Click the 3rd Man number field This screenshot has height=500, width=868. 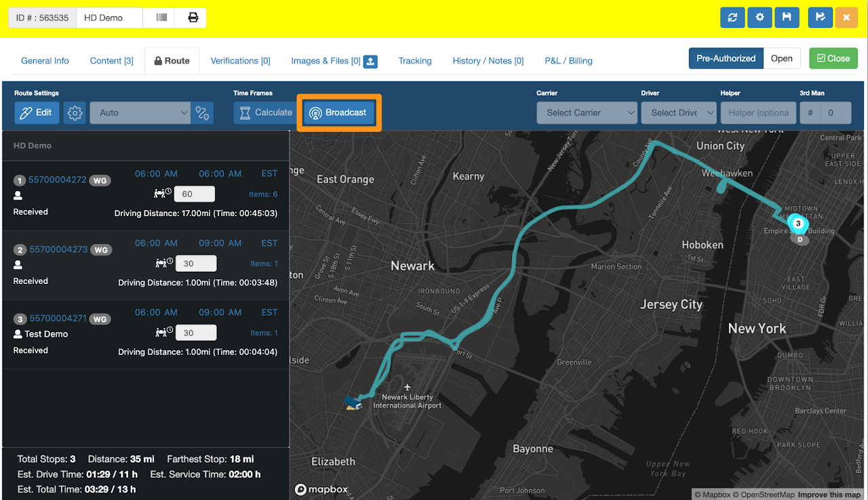(835, 113)
